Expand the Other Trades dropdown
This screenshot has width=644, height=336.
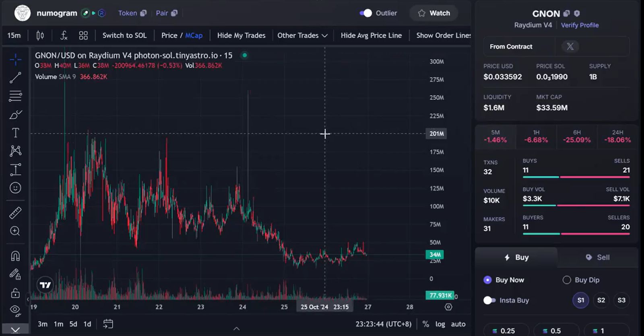302,35
